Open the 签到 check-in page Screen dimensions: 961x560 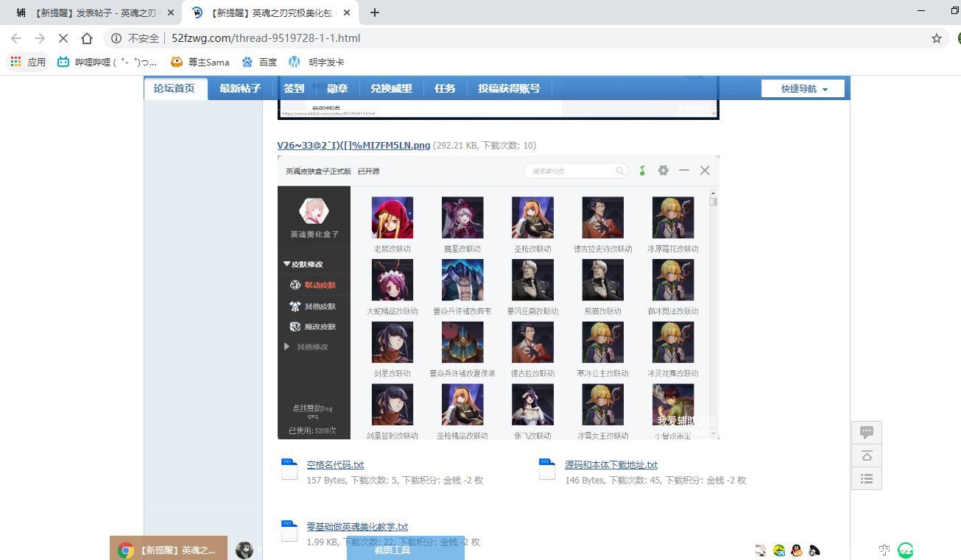point(294,88)
